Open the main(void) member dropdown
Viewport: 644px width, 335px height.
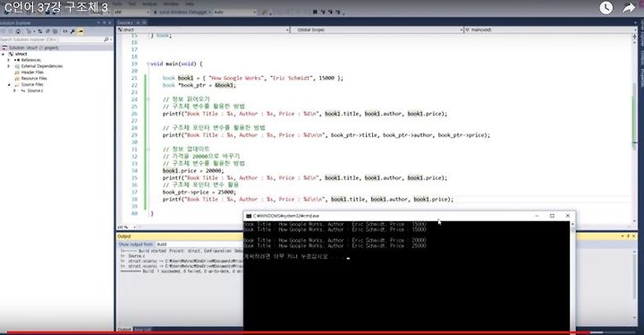coord(550,30)
